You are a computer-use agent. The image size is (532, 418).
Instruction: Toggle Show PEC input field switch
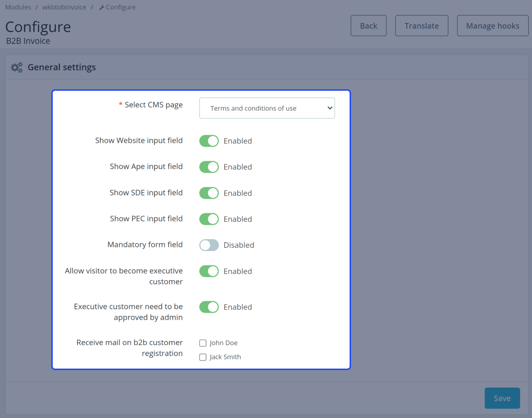(x=209, y=219)
